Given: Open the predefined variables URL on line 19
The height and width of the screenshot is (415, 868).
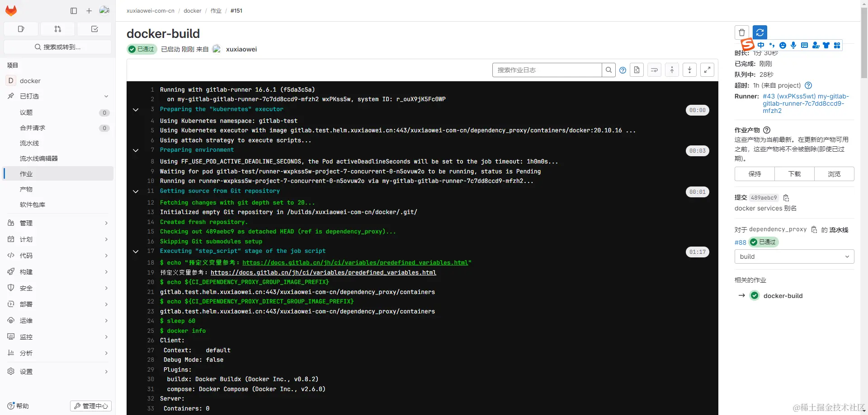Looking at the screenshot, I should click(x=323, y=272).
